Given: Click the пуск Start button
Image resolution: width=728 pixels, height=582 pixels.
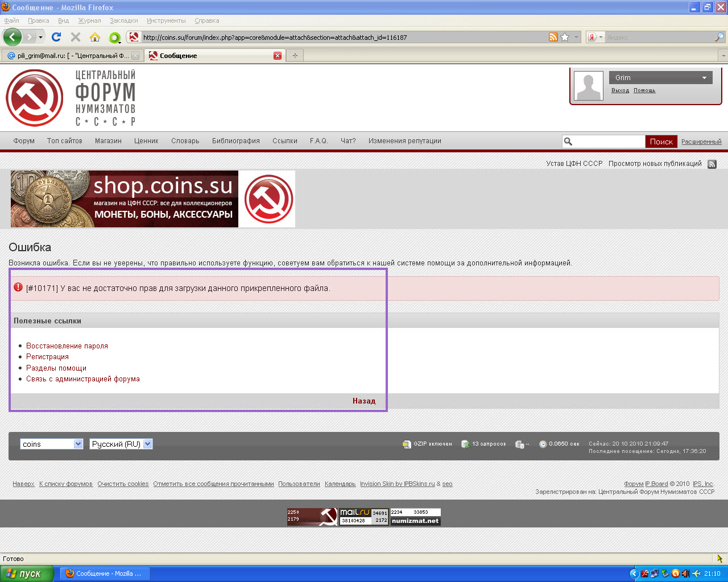Looking at the screenshot, I should point(27,573).
